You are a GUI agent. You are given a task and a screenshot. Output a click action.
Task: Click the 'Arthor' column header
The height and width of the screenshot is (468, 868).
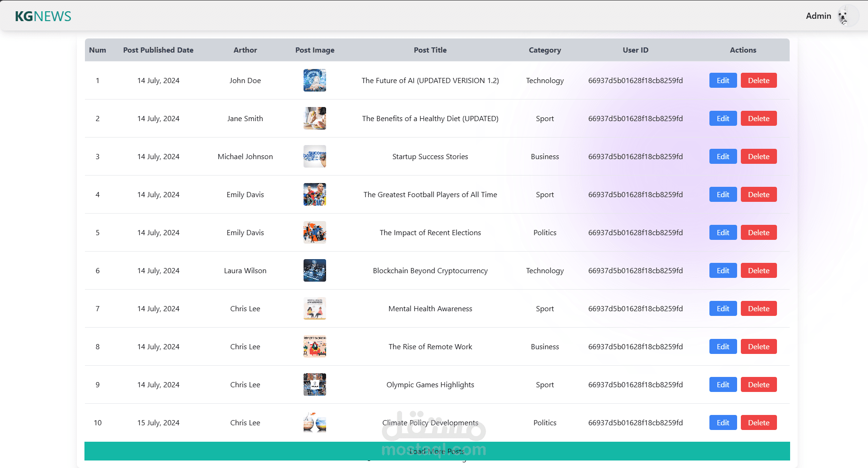tap(245, 50)
